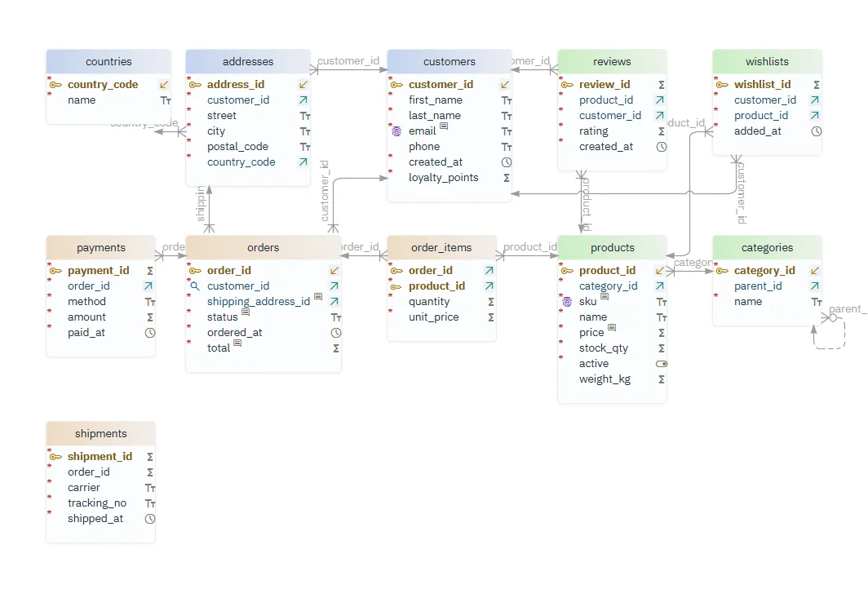Click the clock type icon for created_at in customers
This screenshot has width=868, height=589.
point(507,162)
